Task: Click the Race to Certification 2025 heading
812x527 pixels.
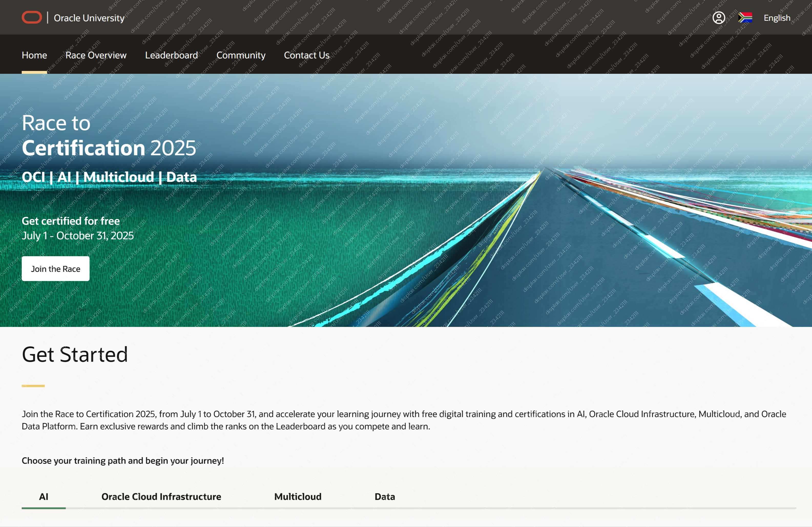Action: (x=109, y=136)
